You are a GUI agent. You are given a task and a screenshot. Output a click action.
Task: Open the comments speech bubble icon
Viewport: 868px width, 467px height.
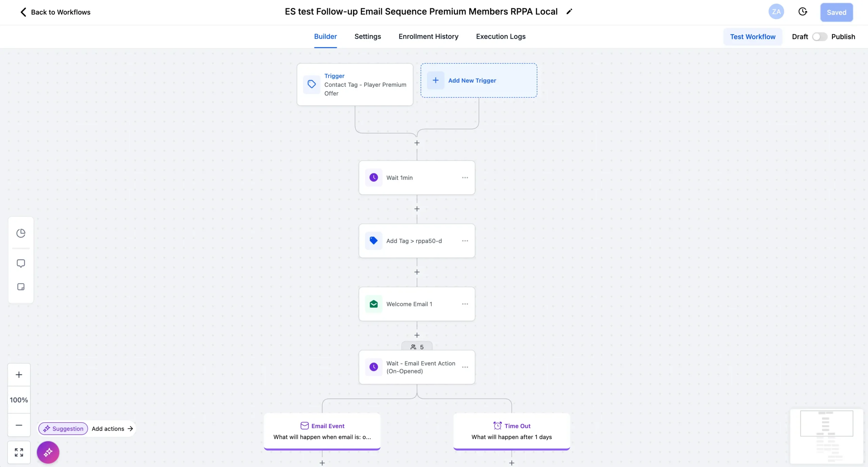[x=21, y=264]
